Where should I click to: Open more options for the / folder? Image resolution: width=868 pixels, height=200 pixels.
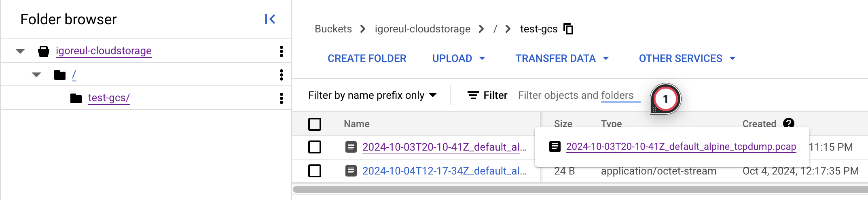pos(281,74)
